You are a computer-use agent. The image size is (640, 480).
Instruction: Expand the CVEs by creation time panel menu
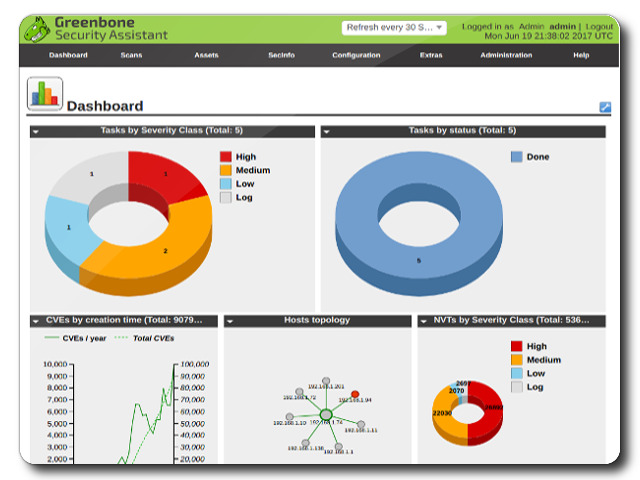(x=36, y=321)
